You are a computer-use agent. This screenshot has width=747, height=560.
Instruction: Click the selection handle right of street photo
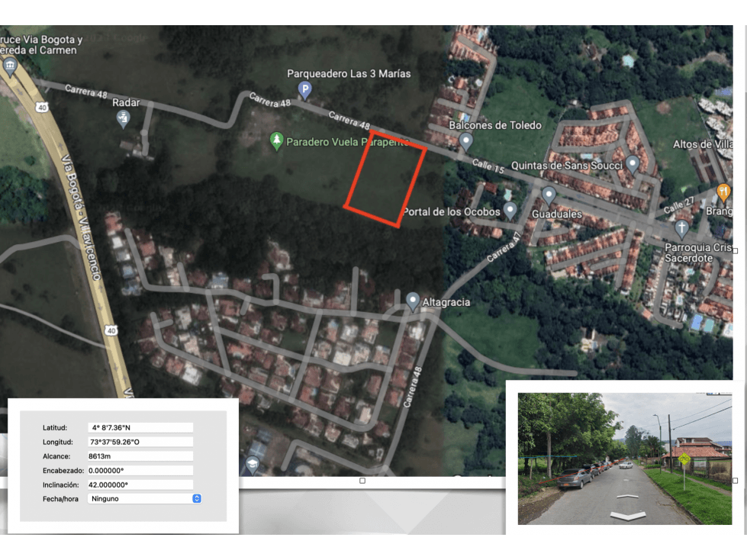point(735,481)
